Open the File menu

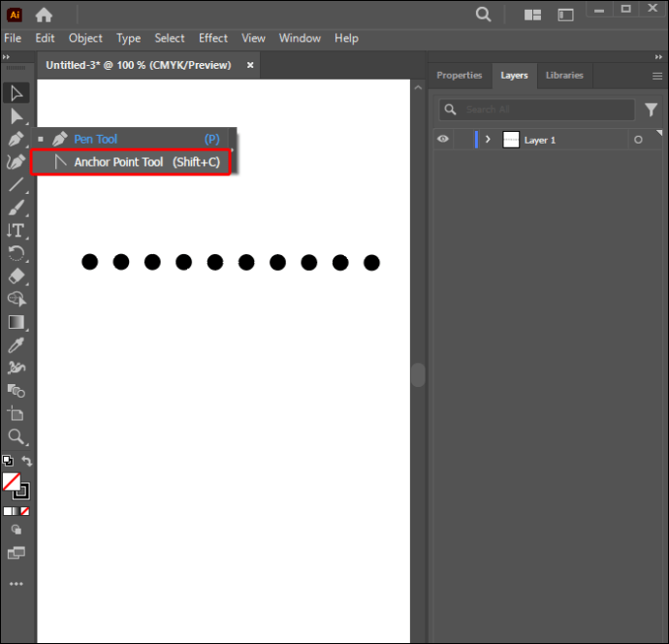pos(13,39)
